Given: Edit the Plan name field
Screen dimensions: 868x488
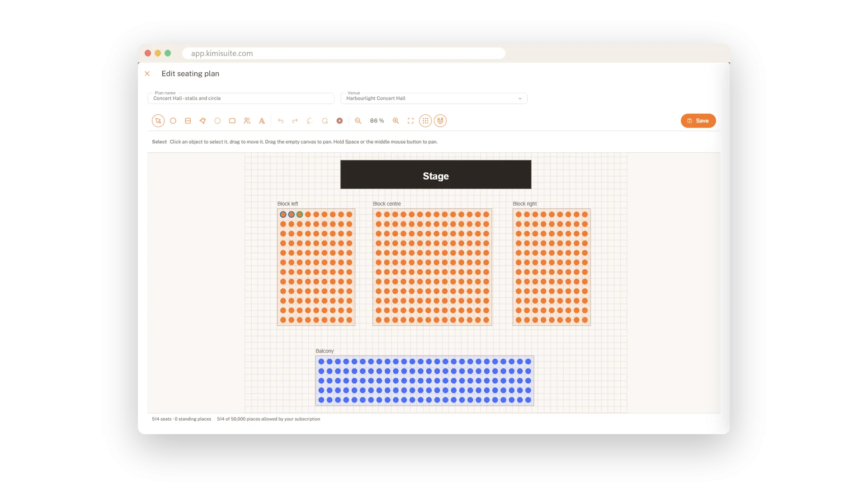Looking at the screenshot, I should (241, 98).
